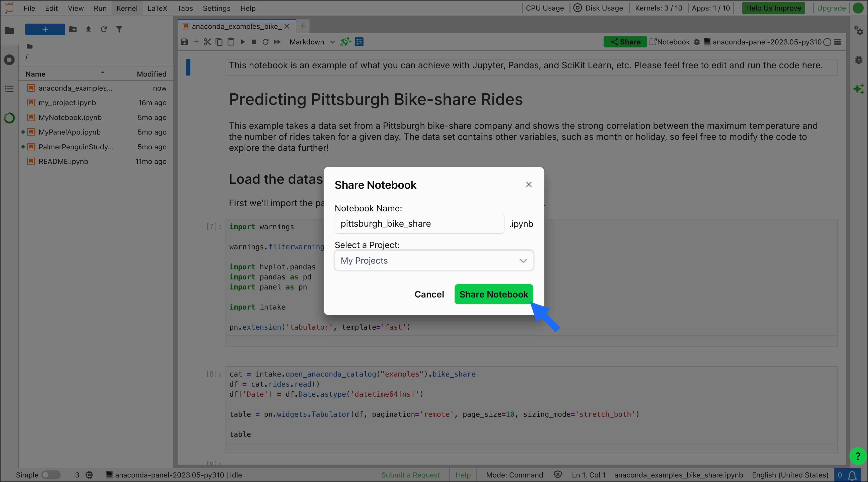
Task: Interrupt the kernel with stop icon
Action: 254,42
